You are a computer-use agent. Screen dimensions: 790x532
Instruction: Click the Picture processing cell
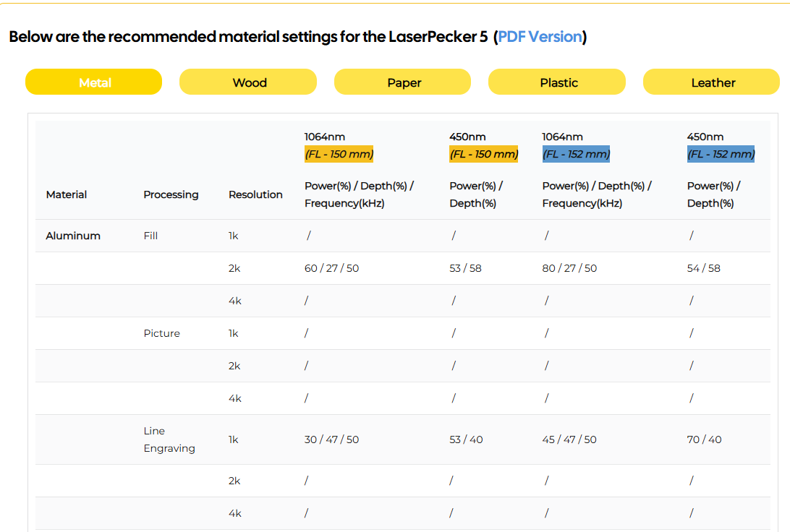[x=162, y=333]
